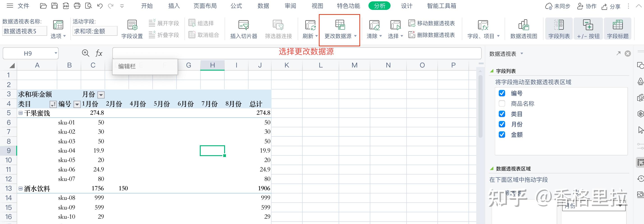Open the 编号 row filter dropdown

pyautogui.click(x=77, y=104)
